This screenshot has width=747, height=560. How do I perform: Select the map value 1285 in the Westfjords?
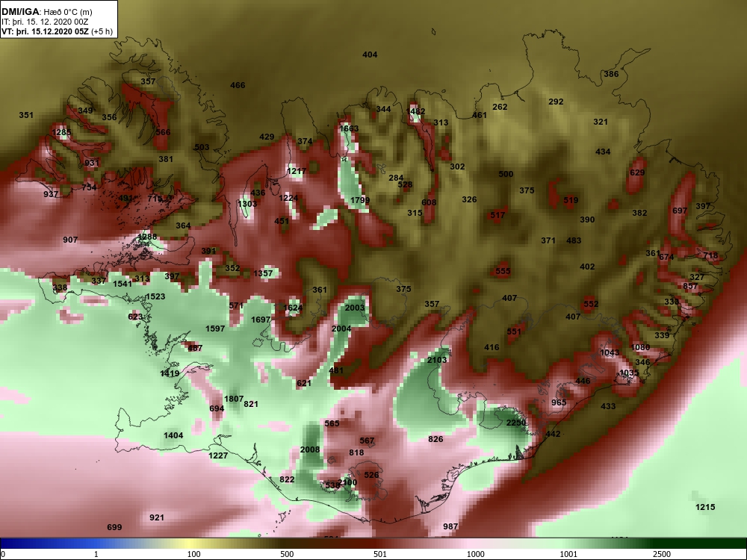61,132
